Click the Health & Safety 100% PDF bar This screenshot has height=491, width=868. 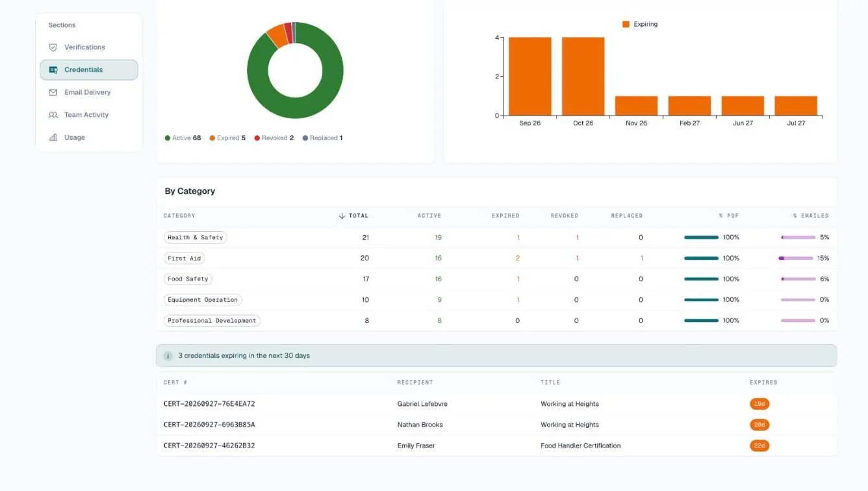[702, 238]
